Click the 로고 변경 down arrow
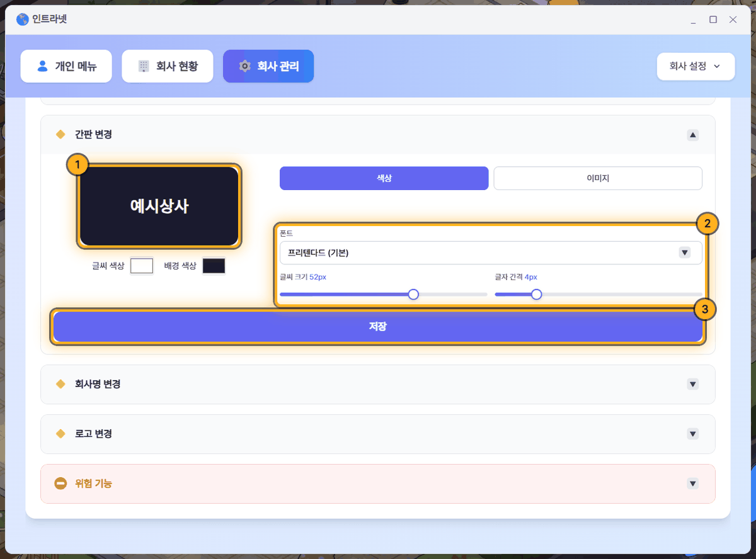This screenshot has width=756, height=559. pos(693,434)
